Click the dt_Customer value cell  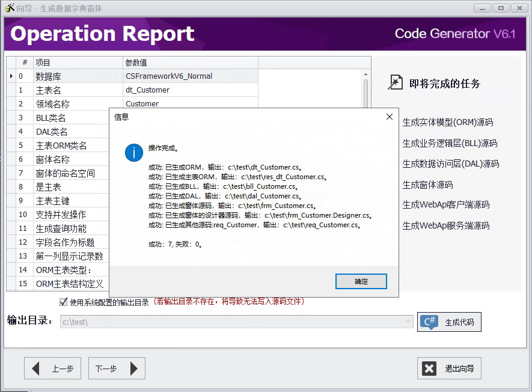point(191,90)
